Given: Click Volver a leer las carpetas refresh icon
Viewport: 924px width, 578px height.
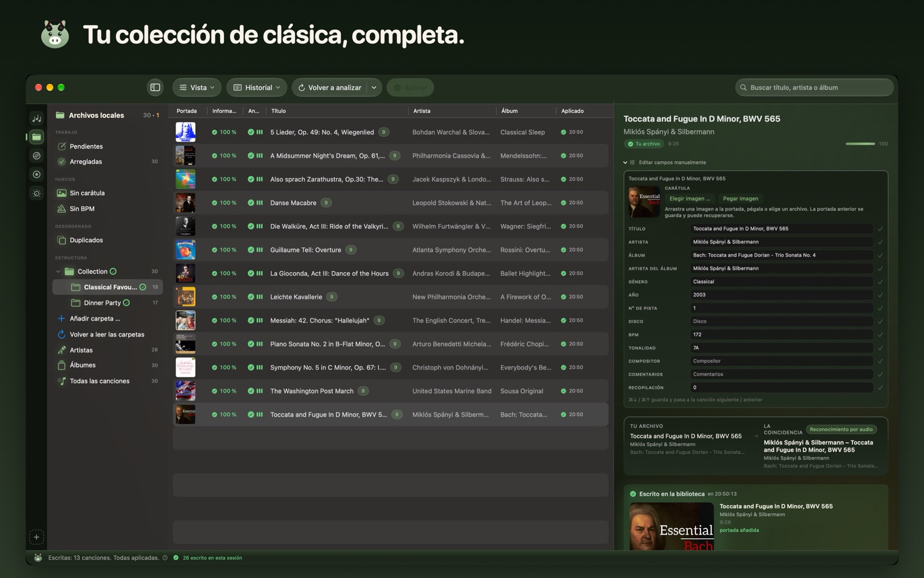Looking at the screenshot, I should tap(62, 334).
